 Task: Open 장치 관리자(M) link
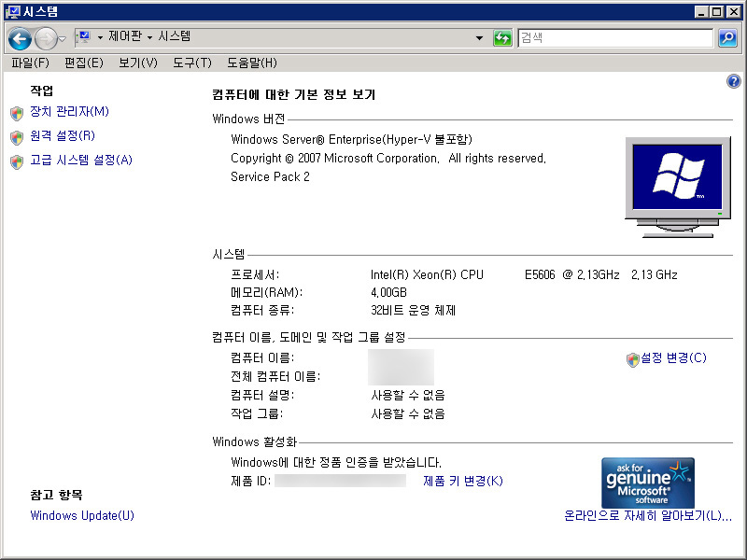69,111
